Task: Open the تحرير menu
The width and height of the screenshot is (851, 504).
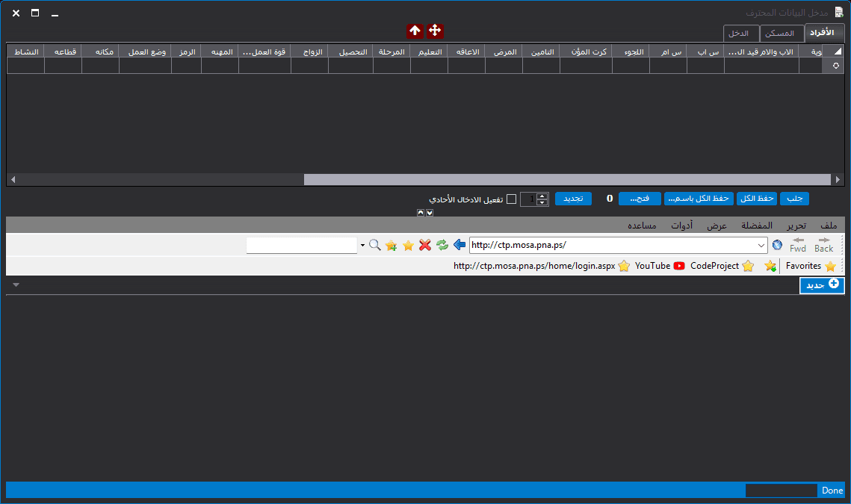Action: (x=796, y=225)
